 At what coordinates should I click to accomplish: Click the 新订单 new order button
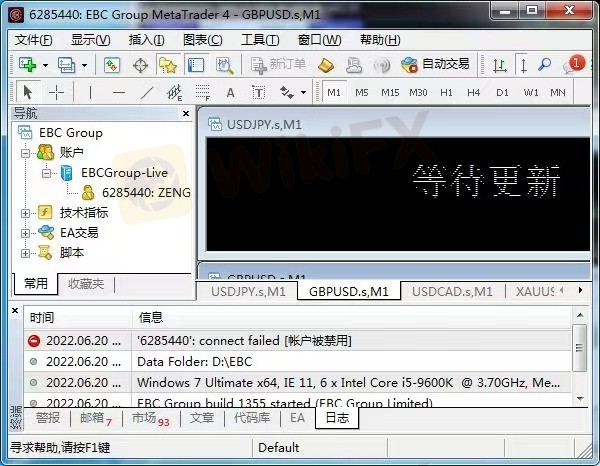(x=278, y=65)
